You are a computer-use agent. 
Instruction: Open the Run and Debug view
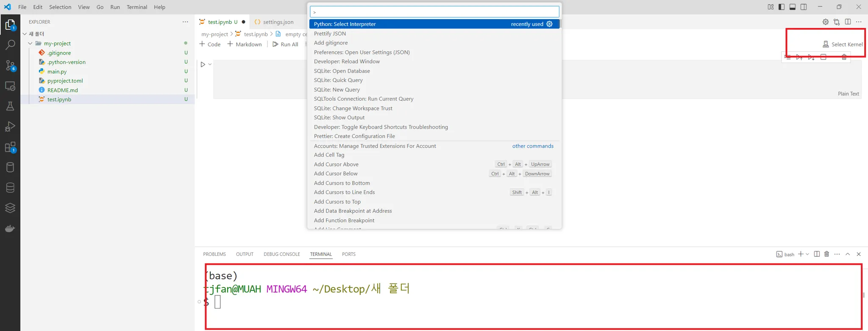pos(10,126)
